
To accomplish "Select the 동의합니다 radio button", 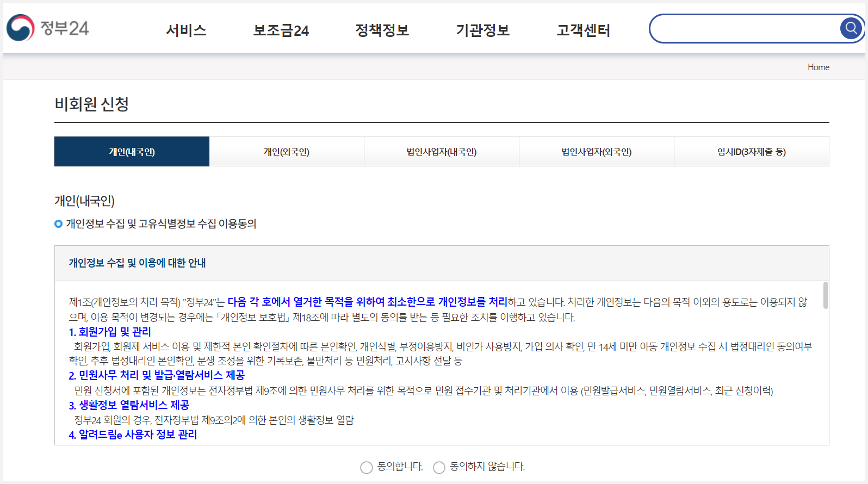I will pos(367,467).
